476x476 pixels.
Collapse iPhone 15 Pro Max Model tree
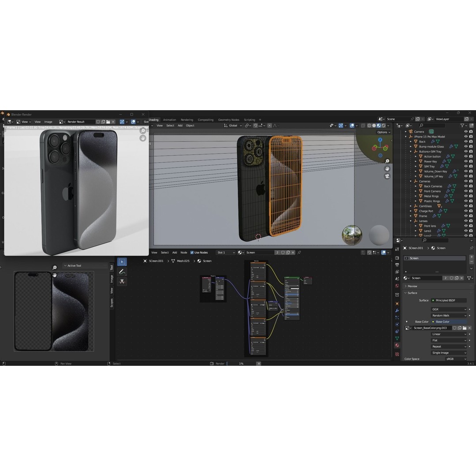coord(406,137)
